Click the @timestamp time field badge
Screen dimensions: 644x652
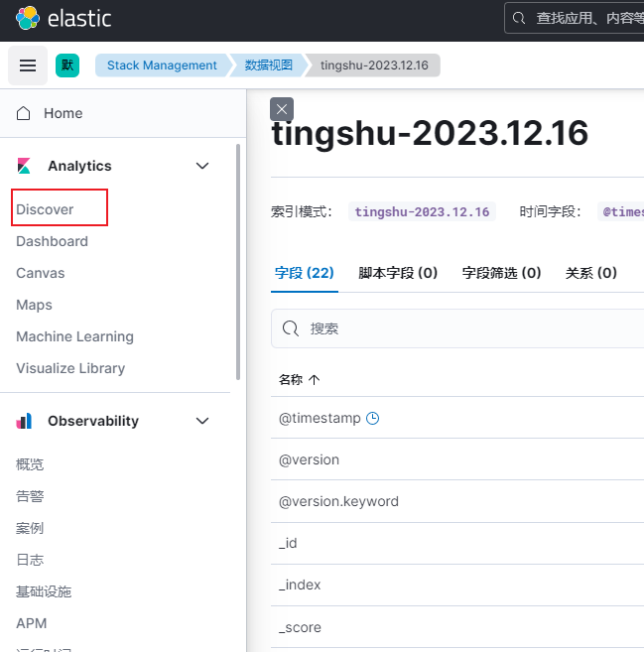coord(621,211)
